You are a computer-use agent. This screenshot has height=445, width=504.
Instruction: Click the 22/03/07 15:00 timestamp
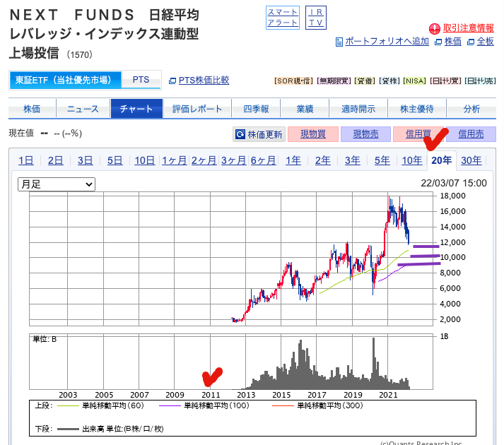(x=454, y=183)
